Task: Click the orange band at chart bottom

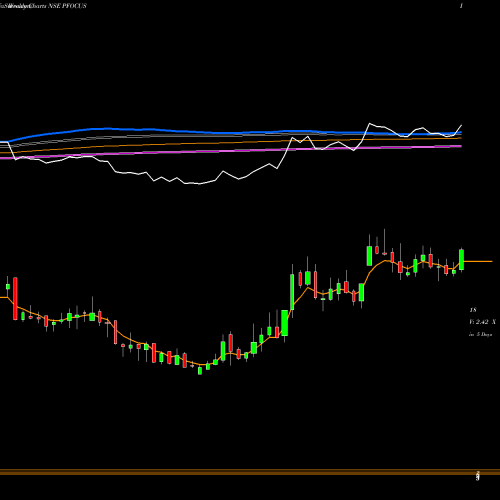Action: point(250,472)
